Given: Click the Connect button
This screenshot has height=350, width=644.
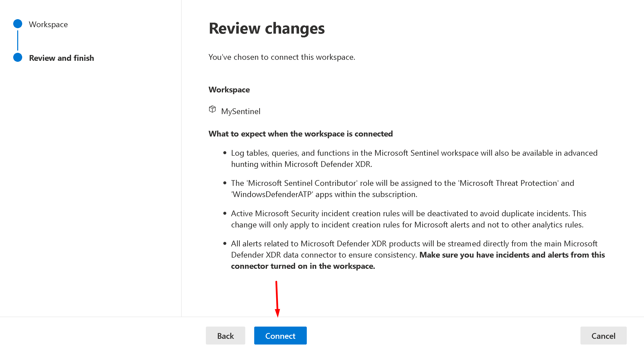Looking at the screenshot, I should pyautogui.click(x=280, y=336).
